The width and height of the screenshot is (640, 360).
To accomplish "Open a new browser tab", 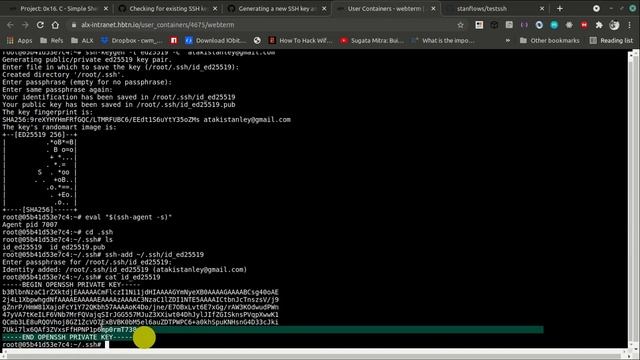I will (560, 9).
